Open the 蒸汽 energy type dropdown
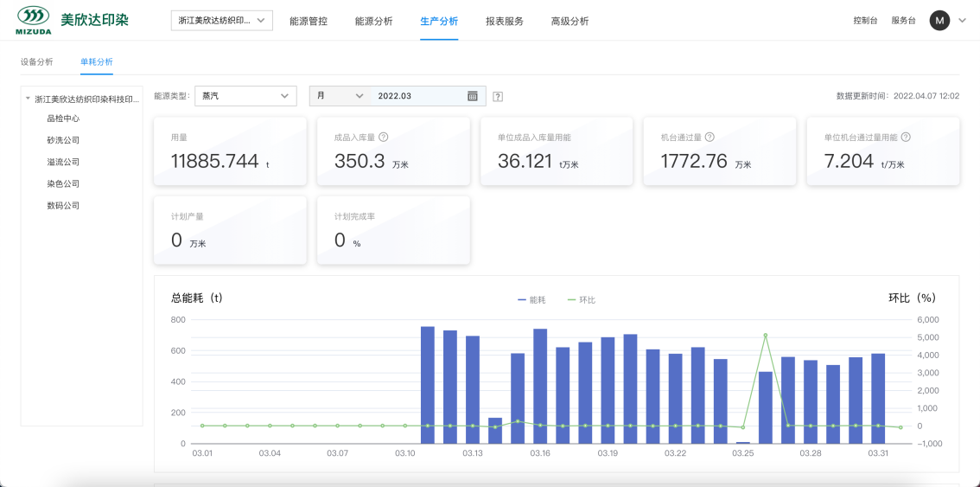980x487 pixels. tap(245, 96)
